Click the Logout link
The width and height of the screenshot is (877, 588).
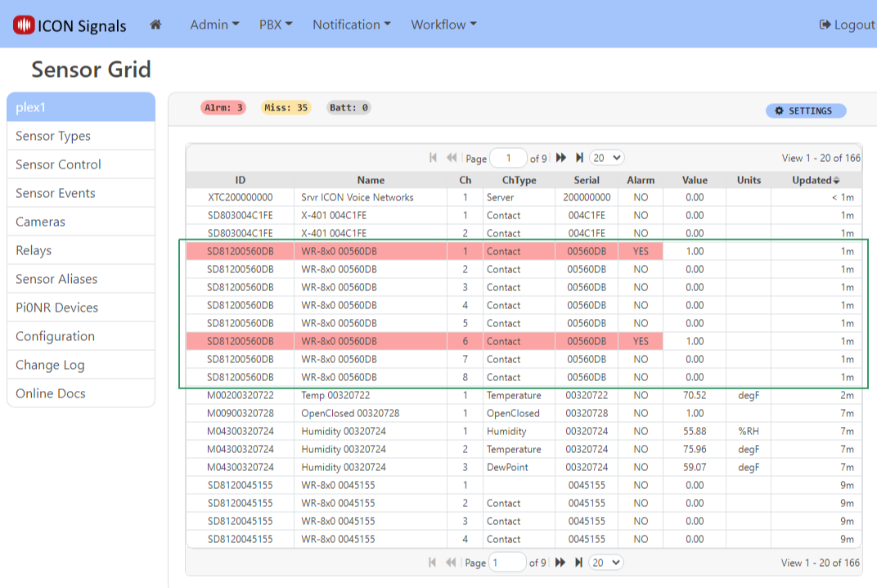847,25
